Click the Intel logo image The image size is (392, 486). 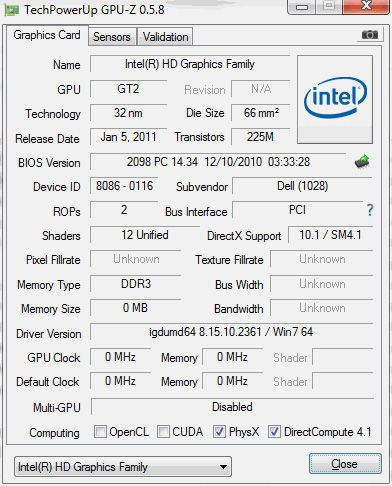coord(335,99)
